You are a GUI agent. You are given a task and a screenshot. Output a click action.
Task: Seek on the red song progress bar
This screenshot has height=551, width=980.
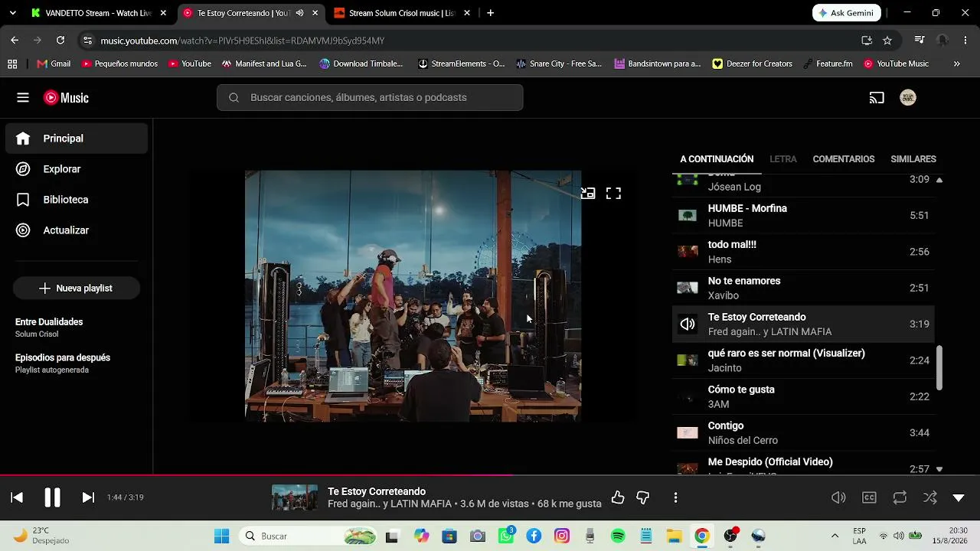(490, 475)
